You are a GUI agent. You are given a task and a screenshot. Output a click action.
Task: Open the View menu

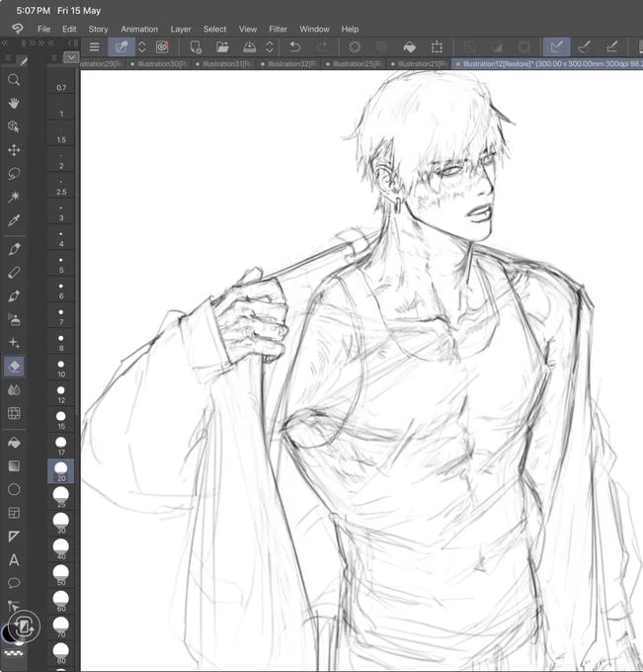coord(248,29)
